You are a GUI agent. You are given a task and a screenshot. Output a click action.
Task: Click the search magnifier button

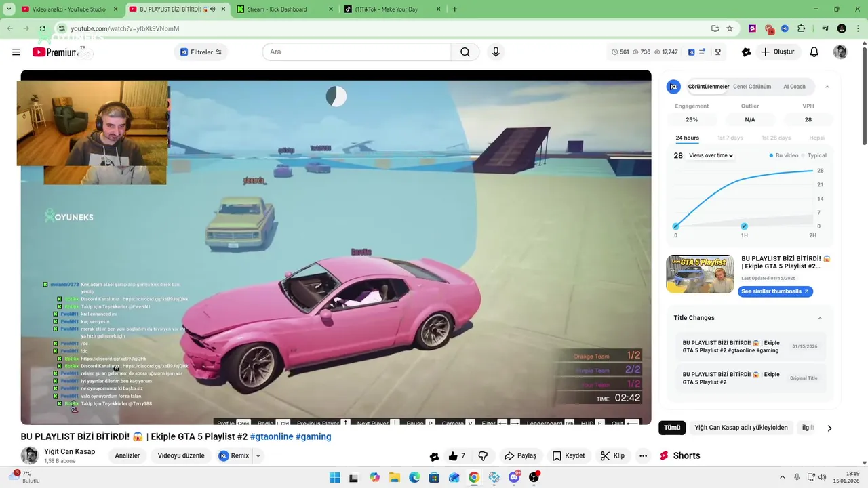[x=465, y=52]
